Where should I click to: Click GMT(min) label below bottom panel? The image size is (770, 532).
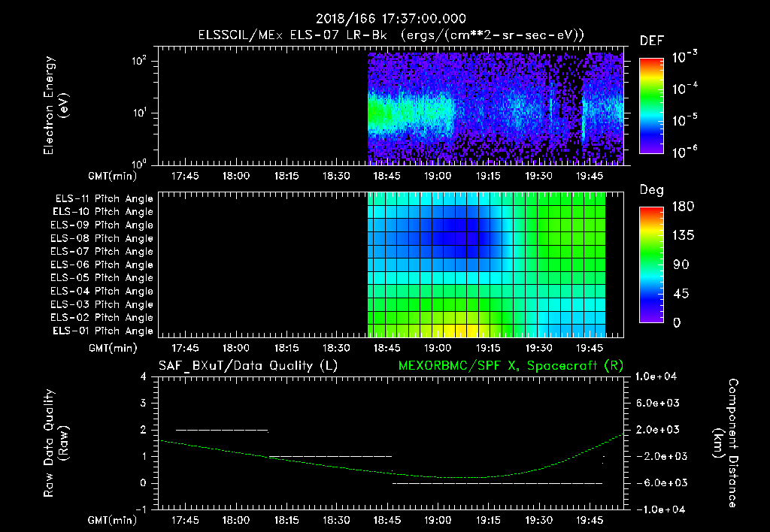click(x=113, y=520)
